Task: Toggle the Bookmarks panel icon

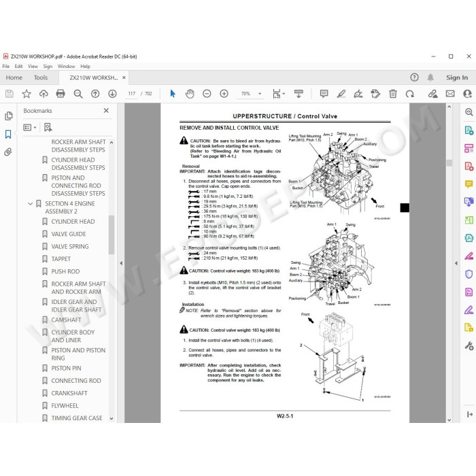Action: [x=8, y=134]
